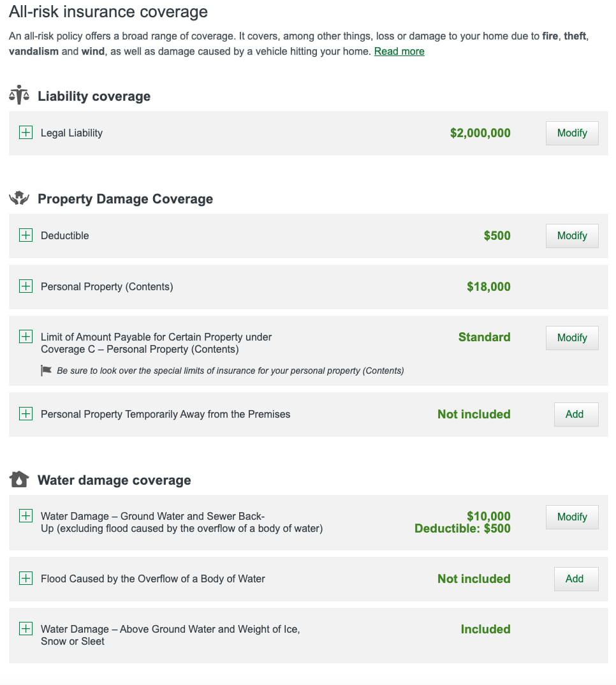Click the Liability coverage scales icon
Image resolution: width=616 pixels, height=685 pixels.
pyautogui.click(x=19, y=96)
